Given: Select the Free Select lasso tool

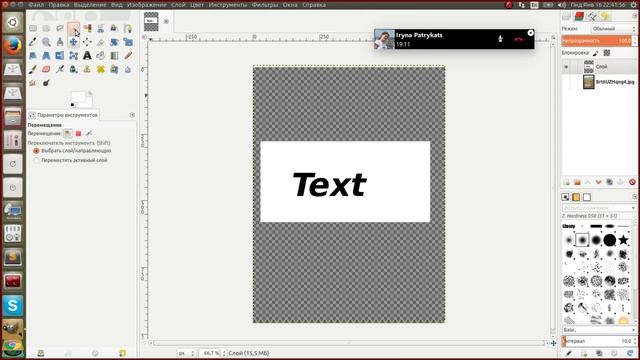Looking at the screenshot, I should 60,28.
